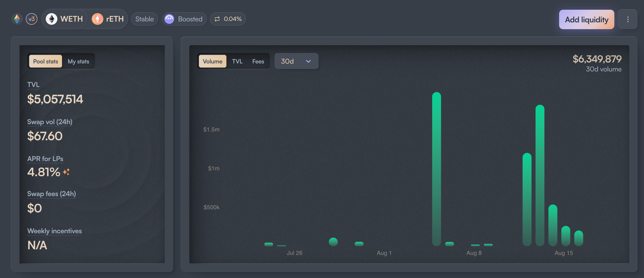Click the APR sparkle icon
The width and height of the screenshot is (644, 278).
pos(66,172)
